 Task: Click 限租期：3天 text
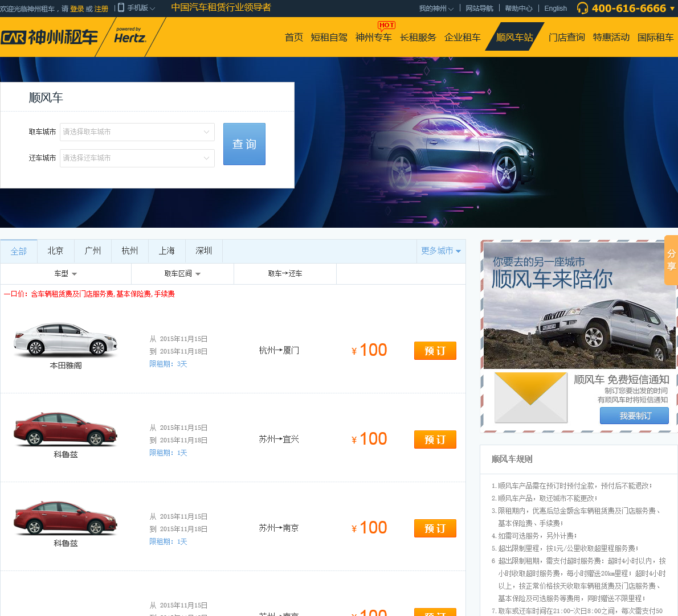coord(168,364)
